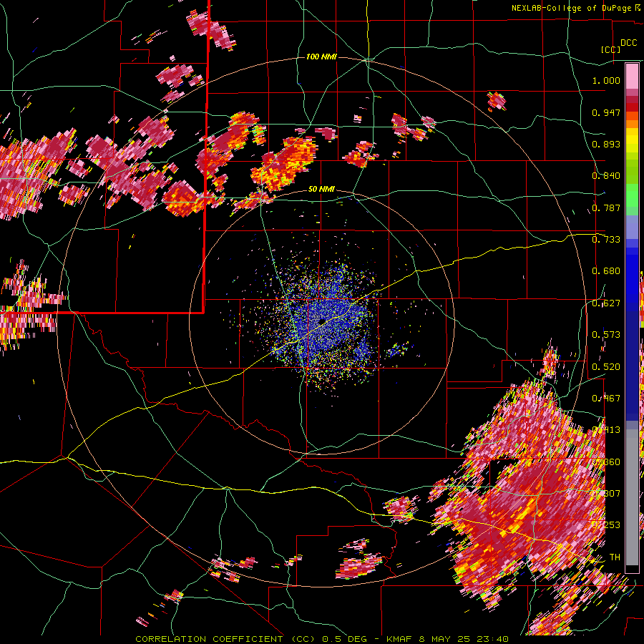Screen dimensions: 644x644
Task: Click the 0.893 scale value
Action: pos(606,144)
